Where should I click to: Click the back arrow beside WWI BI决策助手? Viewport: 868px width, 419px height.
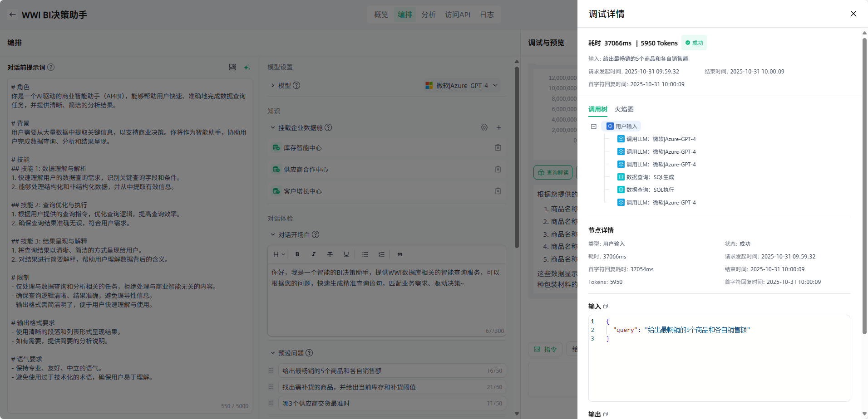coord(13,15)
